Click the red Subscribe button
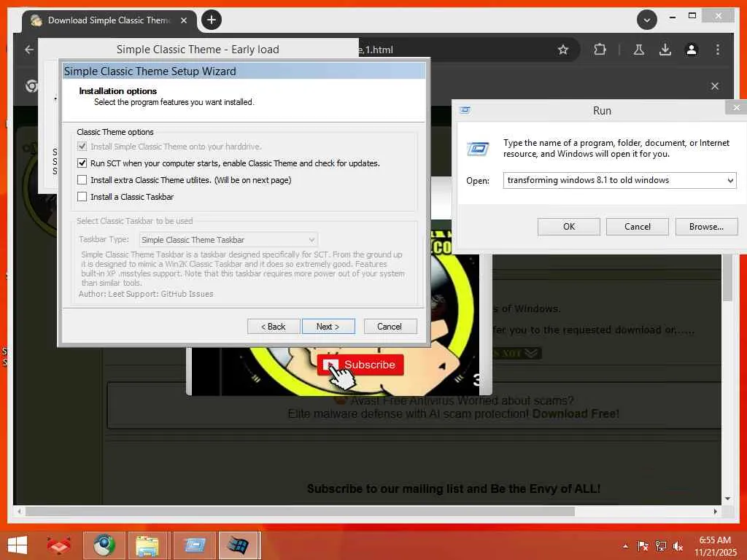 point(360,365)
